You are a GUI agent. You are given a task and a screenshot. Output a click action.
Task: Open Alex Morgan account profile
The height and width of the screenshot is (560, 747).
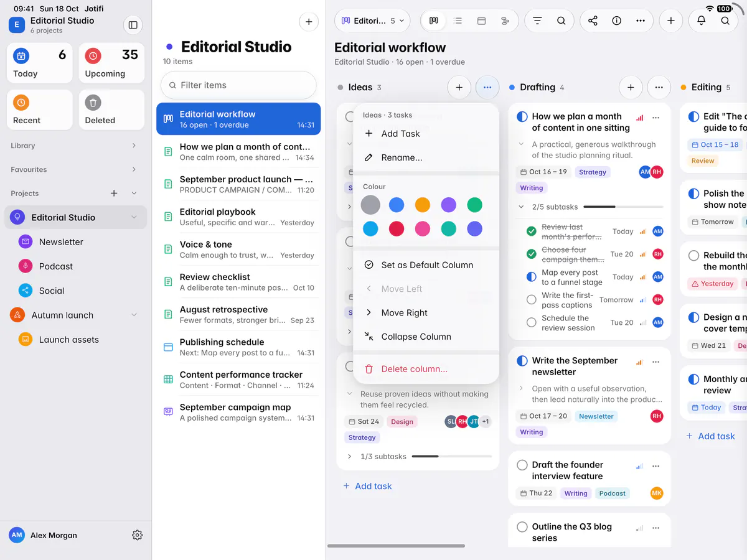click(44, 535)
